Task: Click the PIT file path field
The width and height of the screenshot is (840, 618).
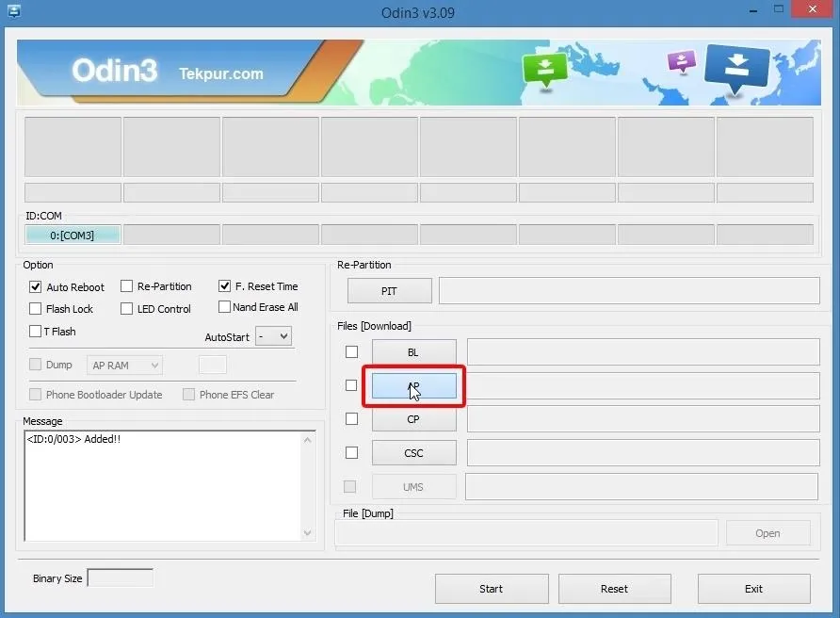Action: coord(629,290)
